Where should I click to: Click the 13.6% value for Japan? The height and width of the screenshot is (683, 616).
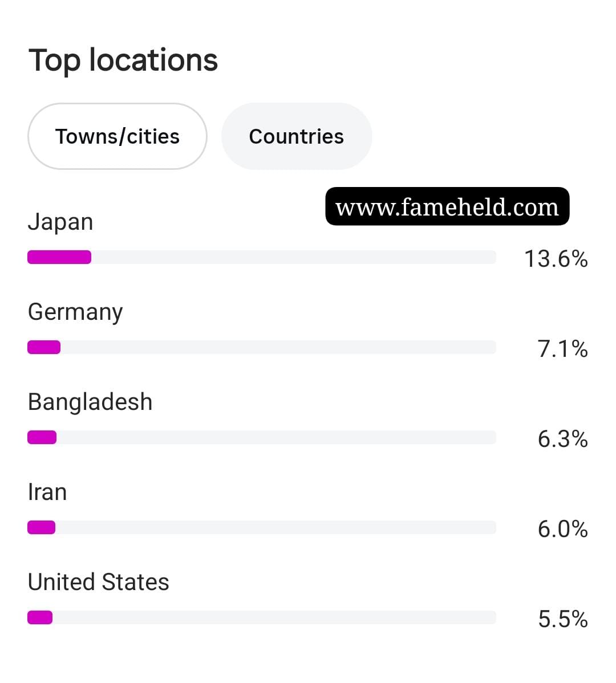pyautogui.click(x=556, y=259)
